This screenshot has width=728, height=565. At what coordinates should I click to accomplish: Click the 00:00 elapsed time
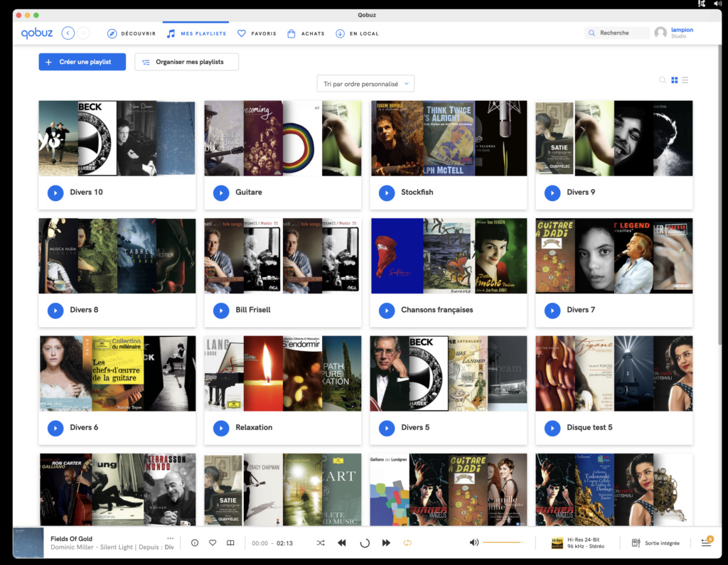(260, 543)
